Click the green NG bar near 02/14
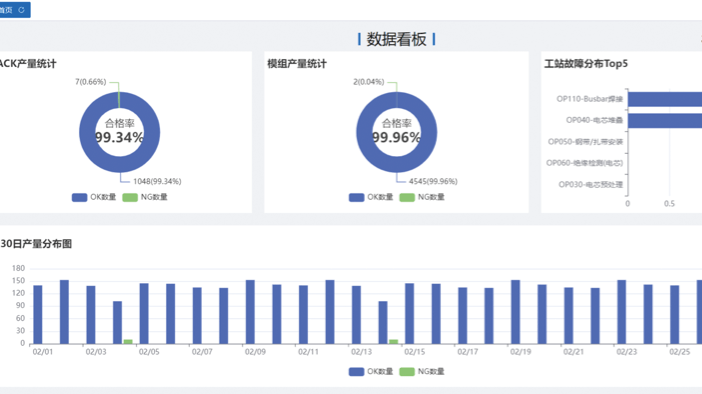702x394 pixels. coord(394,342)
